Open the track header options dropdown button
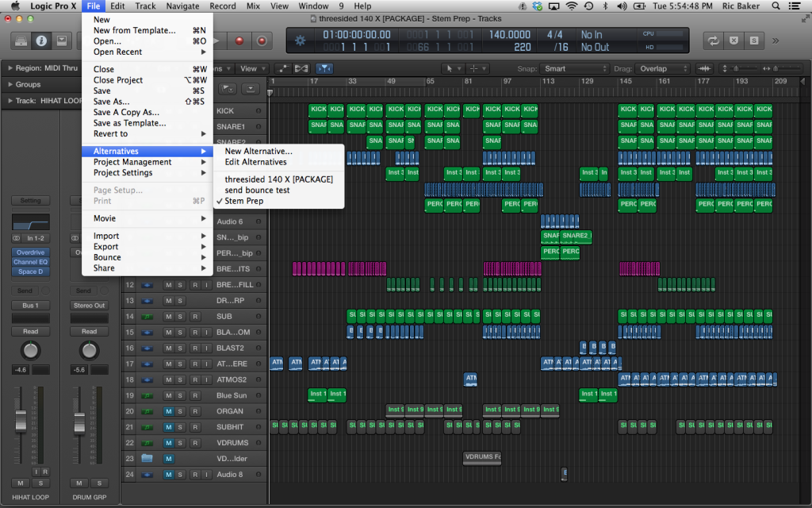The height and width of the screenshot is (508, 812). coord(251,89)
